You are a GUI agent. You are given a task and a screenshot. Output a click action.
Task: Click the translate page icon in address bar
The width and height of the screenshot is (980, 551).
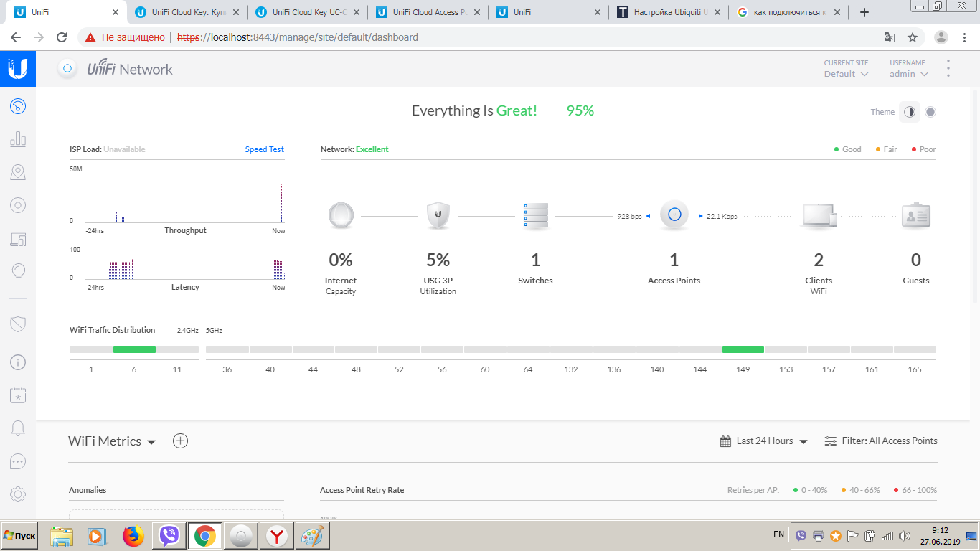click(890, 37)
